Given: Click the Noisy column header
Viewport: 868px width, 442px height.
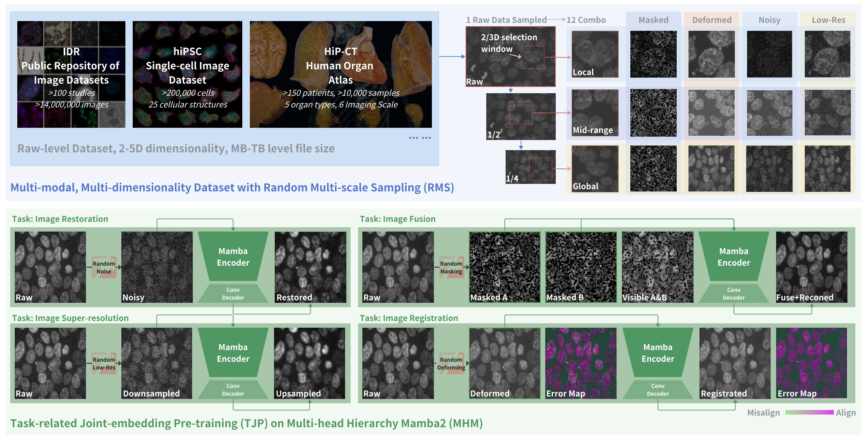Looking at the screenshot, I should click(769, 20).
